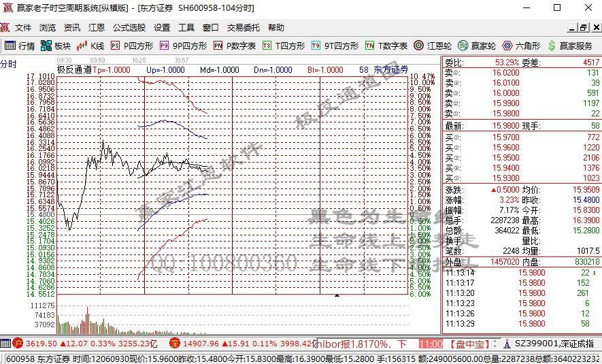This screenshot has width=602, height=364.
Task: Open the 9T四方形 tool
Action: click(x=335, y=46)
